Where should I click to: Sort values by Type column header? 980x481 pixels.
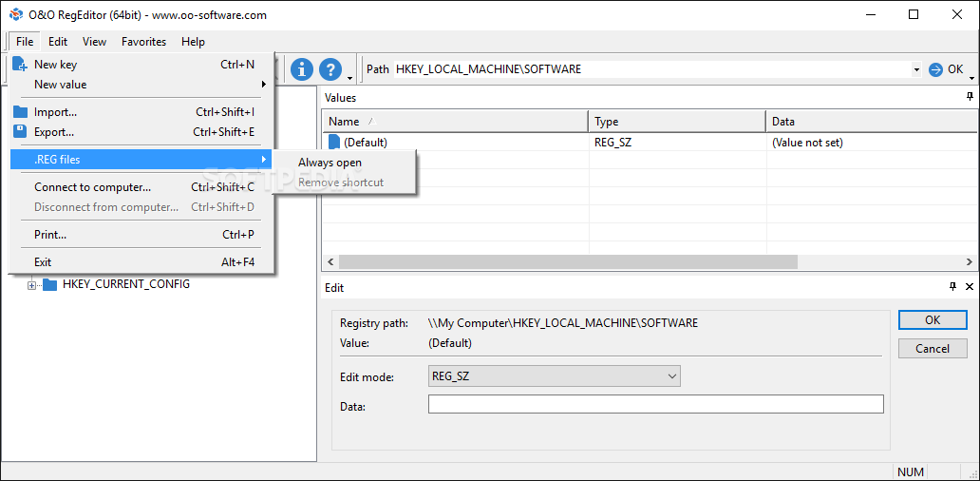pyautogui.click(x=677, y=122)
